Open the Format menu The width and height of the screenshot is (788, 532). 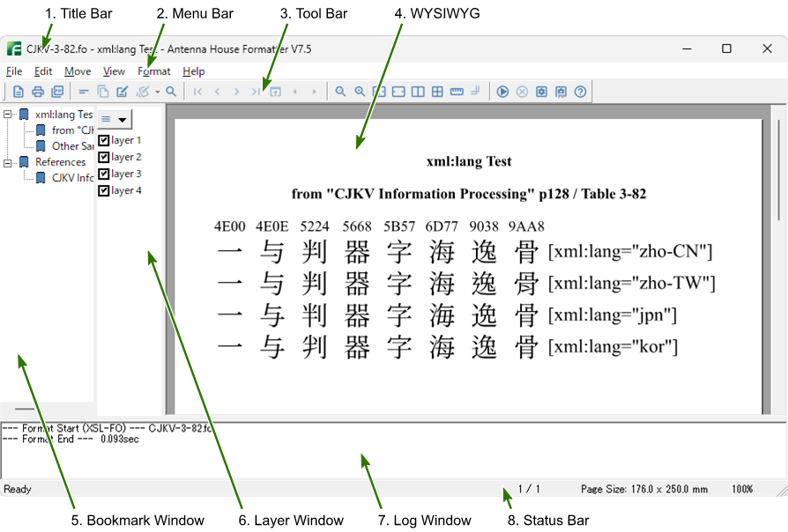(x=154, y=71)
